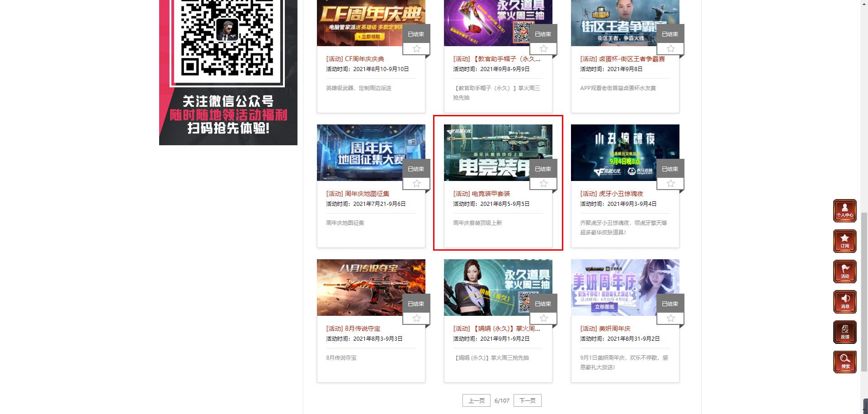Click the 已结束 badge on 电竞装甲套装 card
The height and width of the screenshot is (414, 868).
point(543,169)
